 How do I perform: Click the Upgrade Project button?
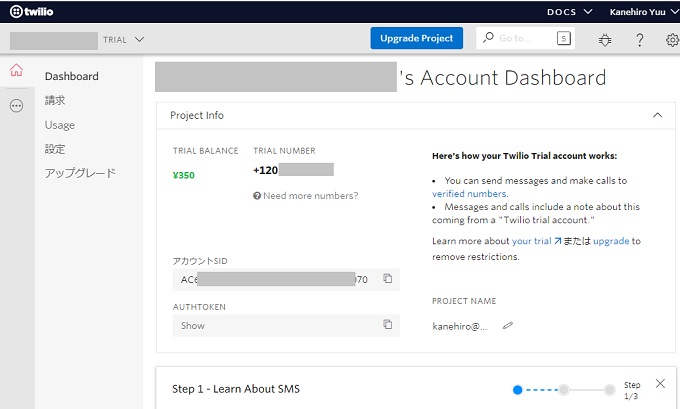click(416, 38)
